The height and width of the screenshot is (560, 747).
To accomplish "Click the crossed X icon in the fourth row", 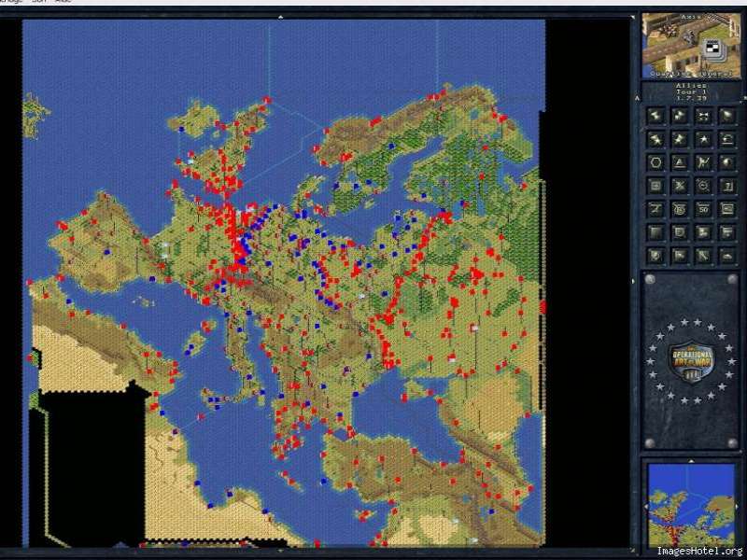I will (680, 186).
